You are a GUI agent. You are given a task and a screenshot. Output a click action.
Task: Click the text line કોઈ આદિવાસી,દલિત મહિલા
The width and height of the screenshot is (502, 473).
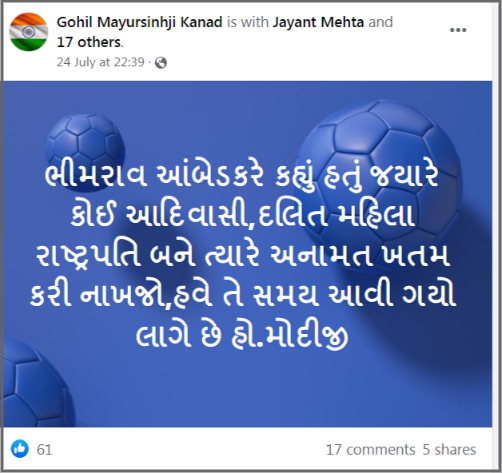242,215
